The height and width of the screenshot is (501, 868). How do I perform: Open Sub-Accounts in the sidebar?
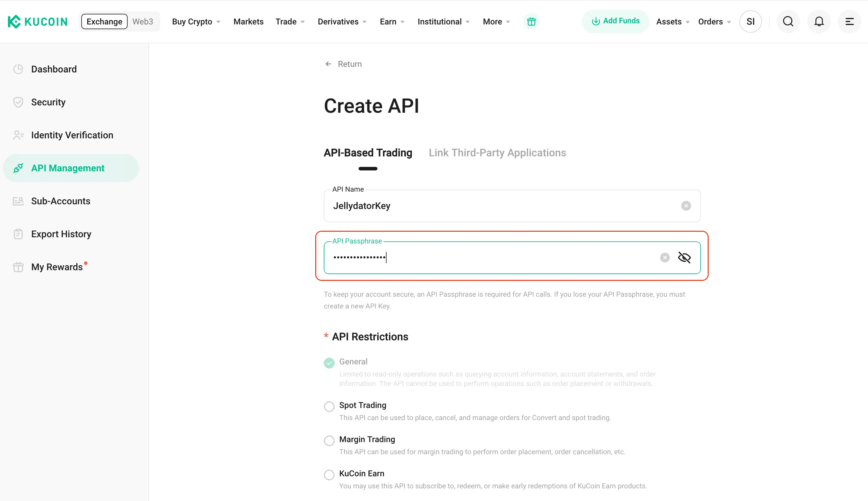(71, 201)
